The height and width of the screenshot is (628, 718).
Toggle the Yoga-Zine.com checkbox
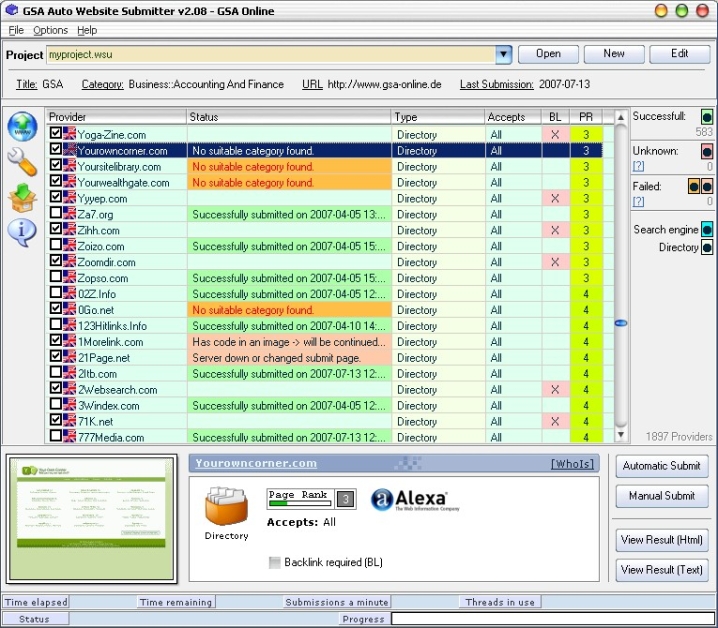(x=56, y=134)
